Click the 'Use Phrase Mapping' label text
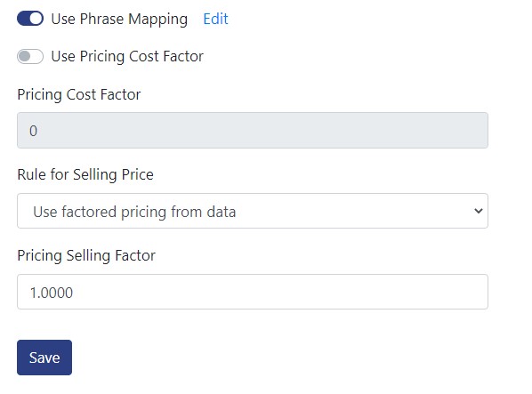The width and height of the screenshot is (532, 394). (119, 19)
